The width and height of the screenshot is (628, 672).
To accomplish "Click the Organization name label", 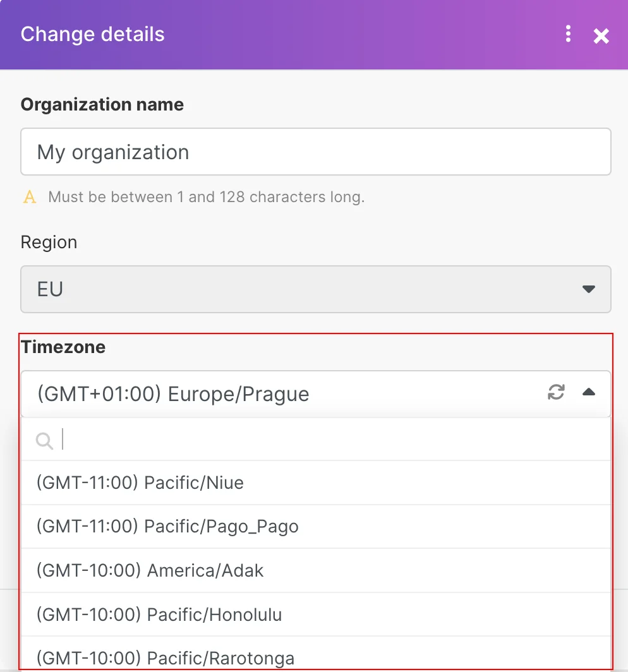I will click(102, 105).
